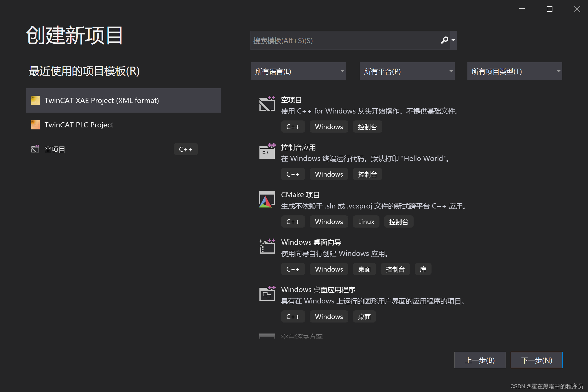Open the 所有语言 language filter dropdown
Image resolution: width=588 pixels, height=392 pixels.
pos(298,71)
